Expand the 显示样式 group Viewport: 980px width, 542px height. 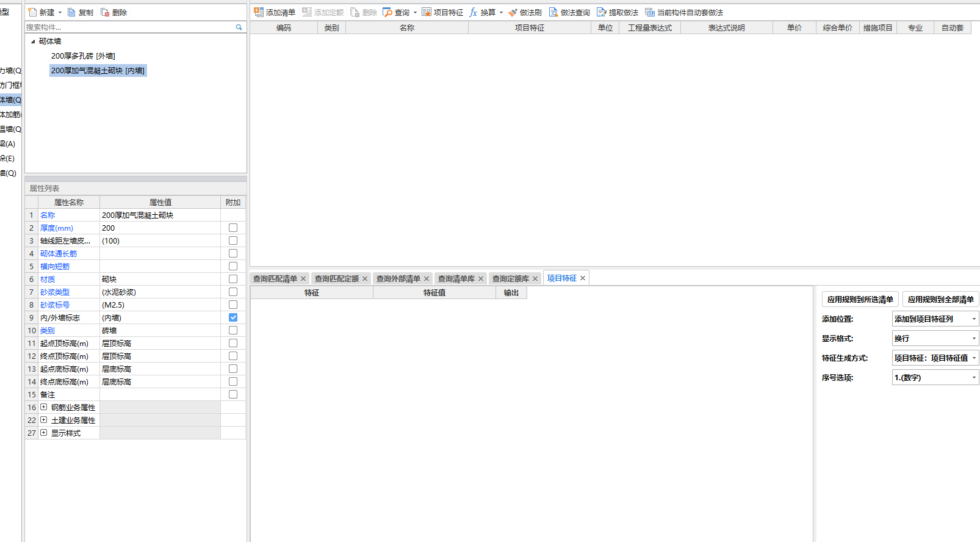43,433
